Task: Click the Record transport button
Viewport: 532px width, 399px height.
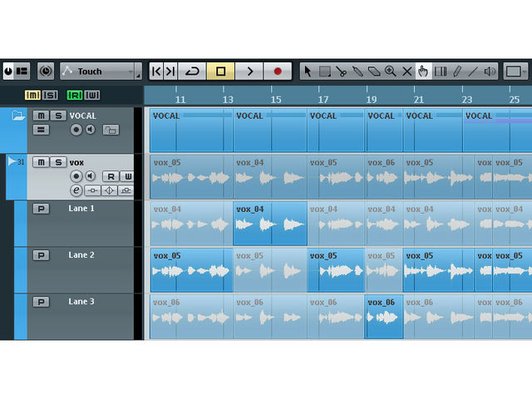Action: 278,71
